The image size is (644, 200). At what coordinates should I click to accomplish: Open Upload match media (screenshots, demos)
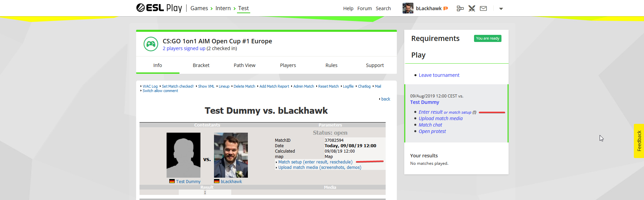click(320, 168)
